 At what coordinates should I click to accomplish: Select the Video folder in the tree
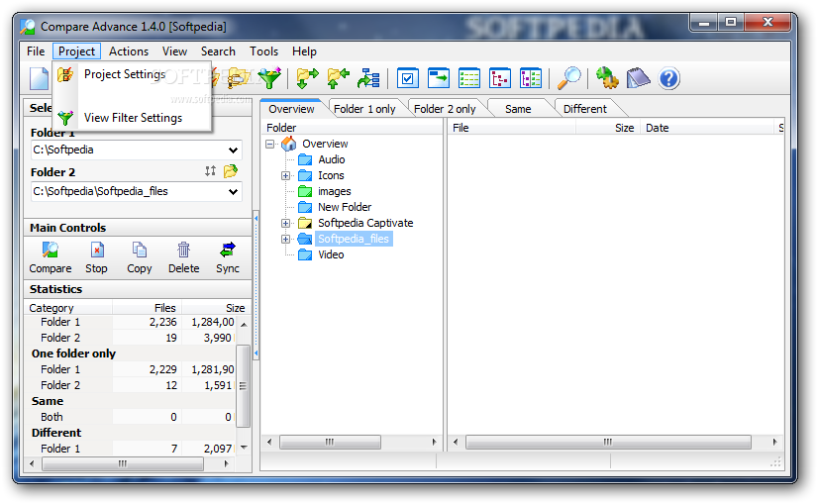[331, 254]
